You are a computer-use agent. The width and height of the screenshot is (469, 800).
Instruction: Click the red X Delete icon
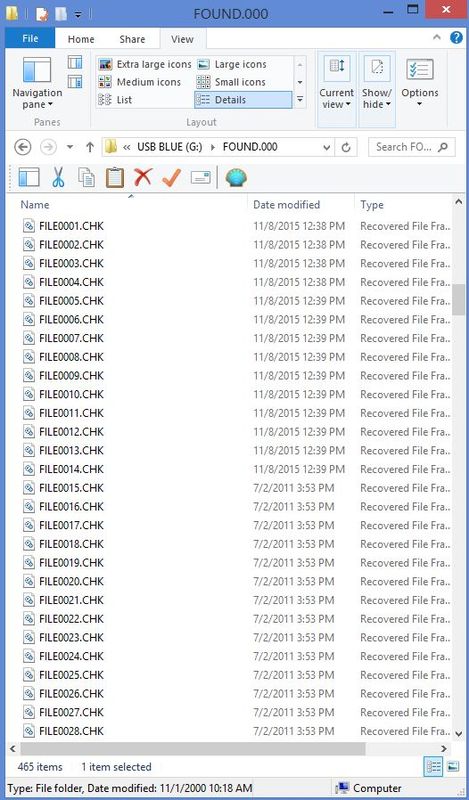(x=143, y=178)
